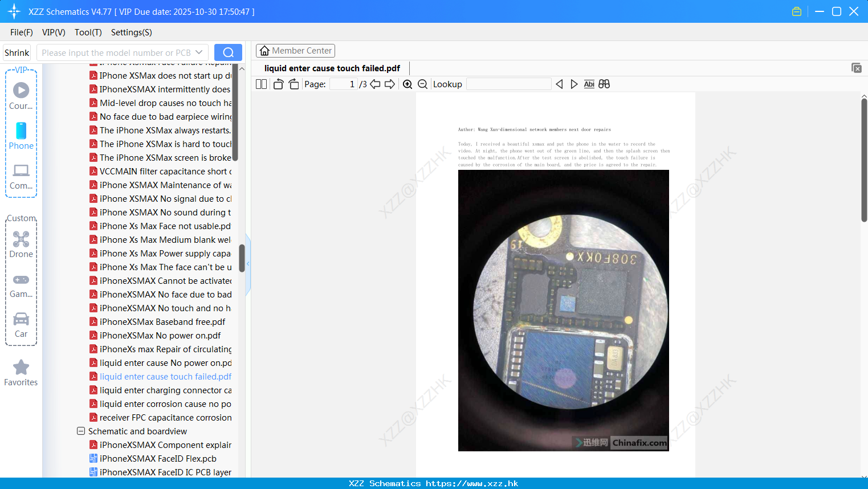The height and width of the screenshot is (489, 868).
Task: Click the binoculars search icon
Action: 604,84
